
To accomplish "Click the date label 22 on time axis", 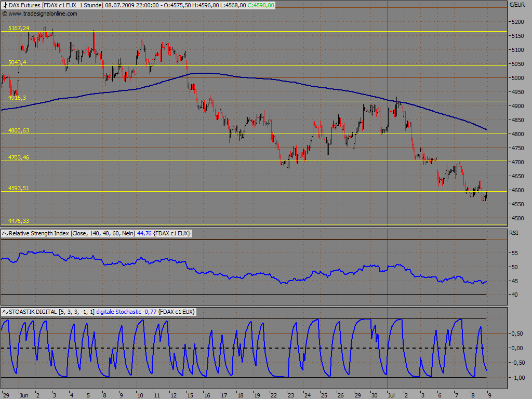I will pyautogui.click(x=274, y=395).
